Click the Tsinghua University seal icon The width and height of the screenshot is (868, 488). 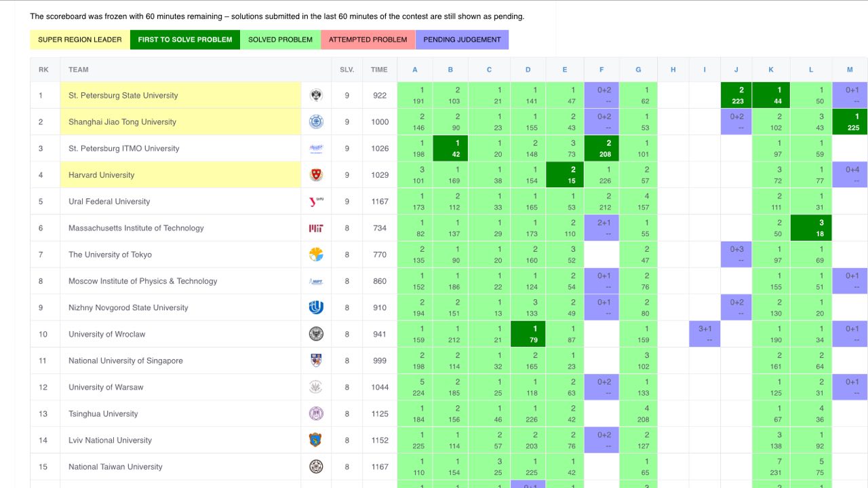click(316, 413)
